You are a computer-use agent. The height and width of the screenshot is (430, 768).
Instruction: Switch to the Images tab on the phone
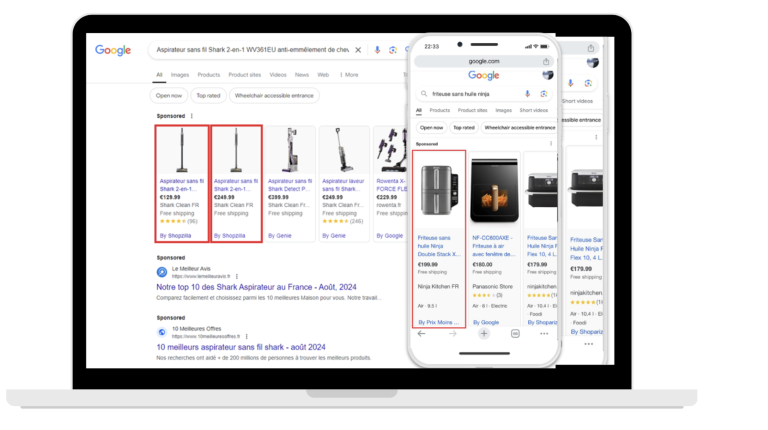click(504, 110)
